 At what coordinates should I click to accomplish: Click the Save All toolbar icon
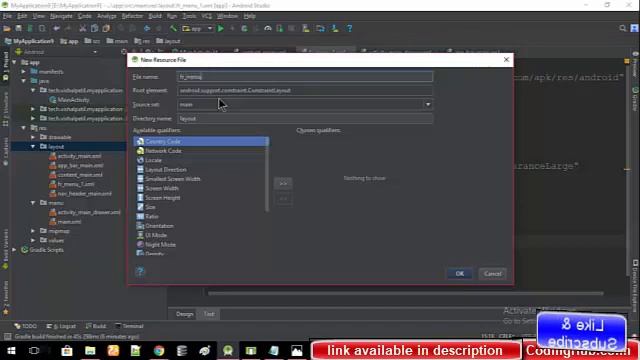18,29
